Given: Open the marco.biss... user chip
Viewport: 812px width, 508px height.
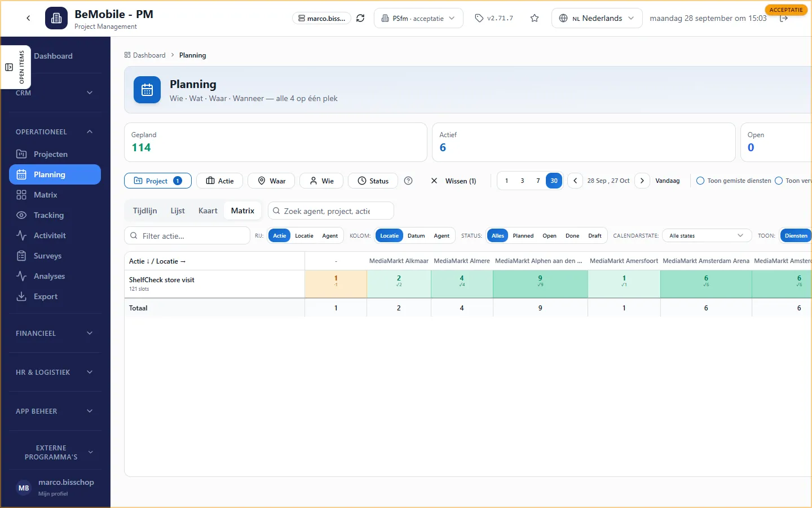Looking at the screenshot, I should (x=321, y=18).
